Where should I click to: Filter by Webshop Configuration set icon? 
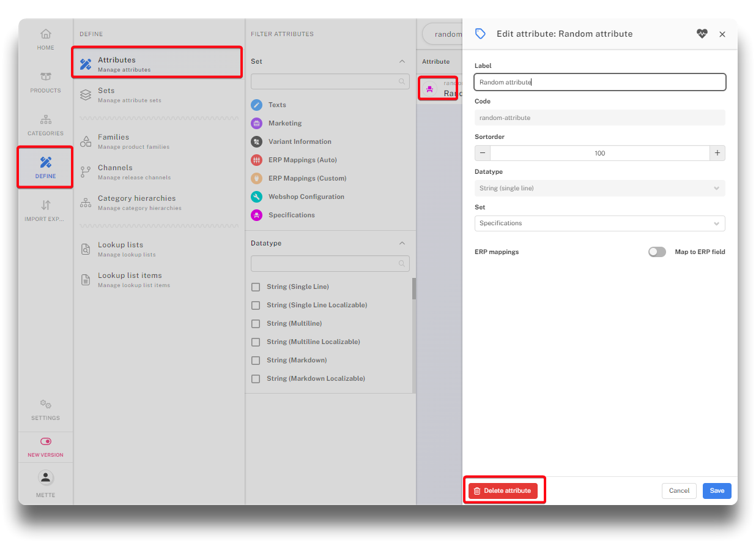coord(257,197)
